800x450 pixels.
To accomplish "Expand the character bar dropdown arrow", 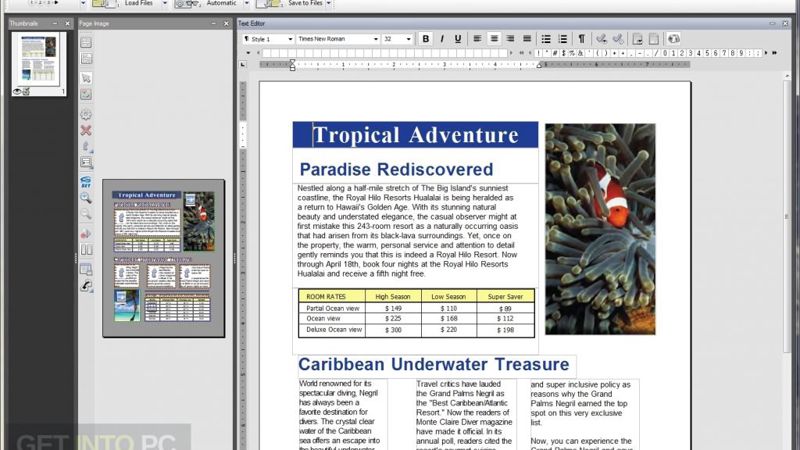I will [x=248, y=53].
